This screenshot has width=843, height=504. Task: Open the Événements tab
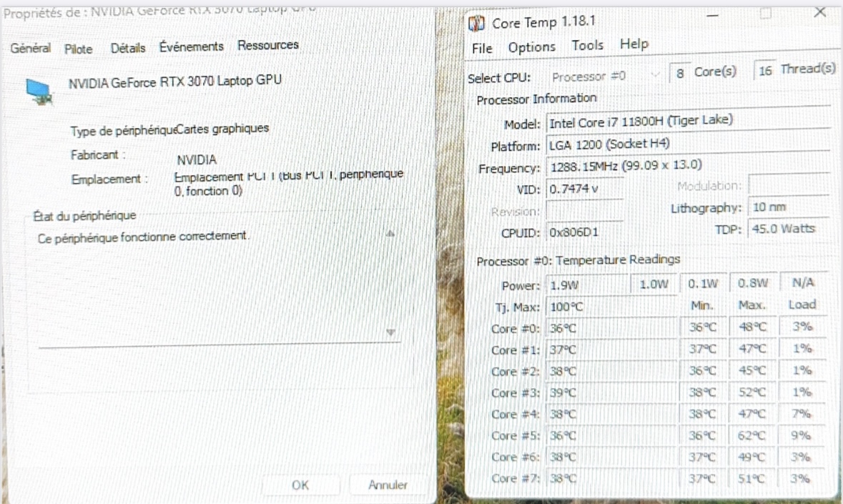[x=192, y=46]
